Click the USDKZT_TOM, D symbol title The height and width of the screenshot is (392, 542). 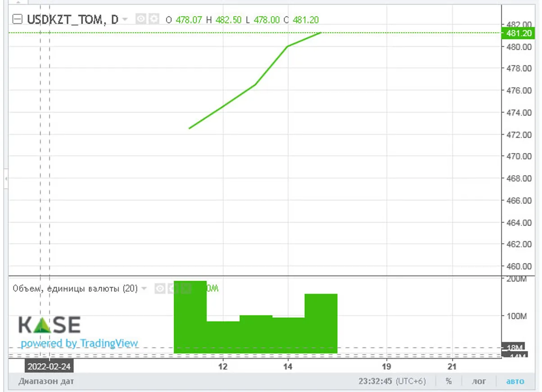72,19
